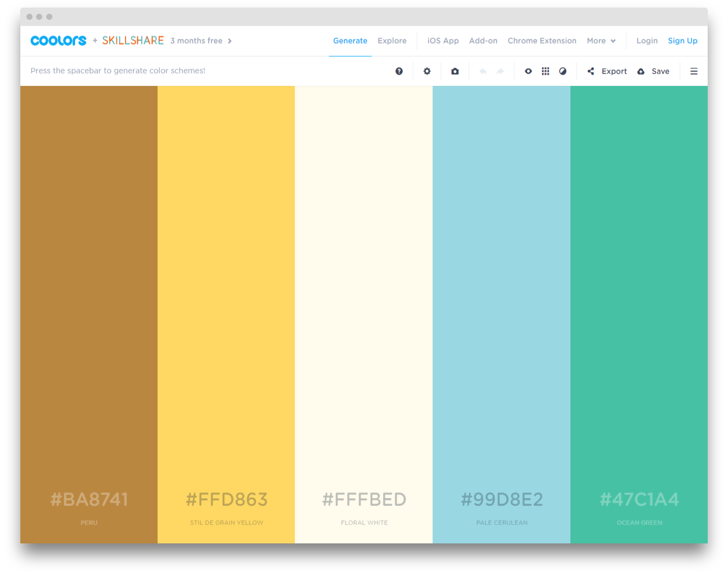Expand the More dropdown menu

coord(601,41)
